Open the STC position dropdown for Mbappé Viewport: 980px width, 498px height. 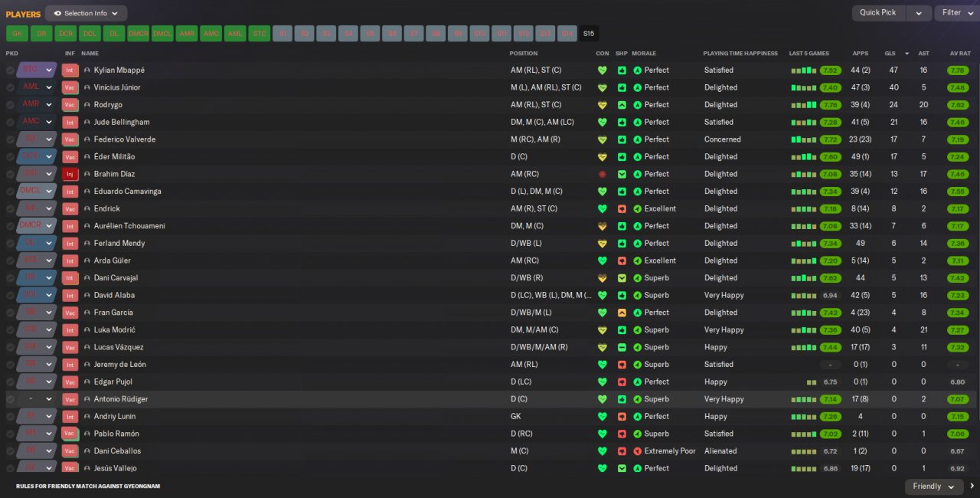tap(37, 70)
